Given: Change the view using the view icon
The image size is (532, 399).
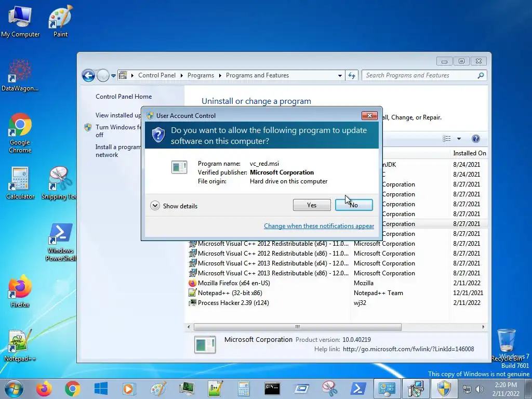Looking at the screenshot, I should tap(446, 139).
